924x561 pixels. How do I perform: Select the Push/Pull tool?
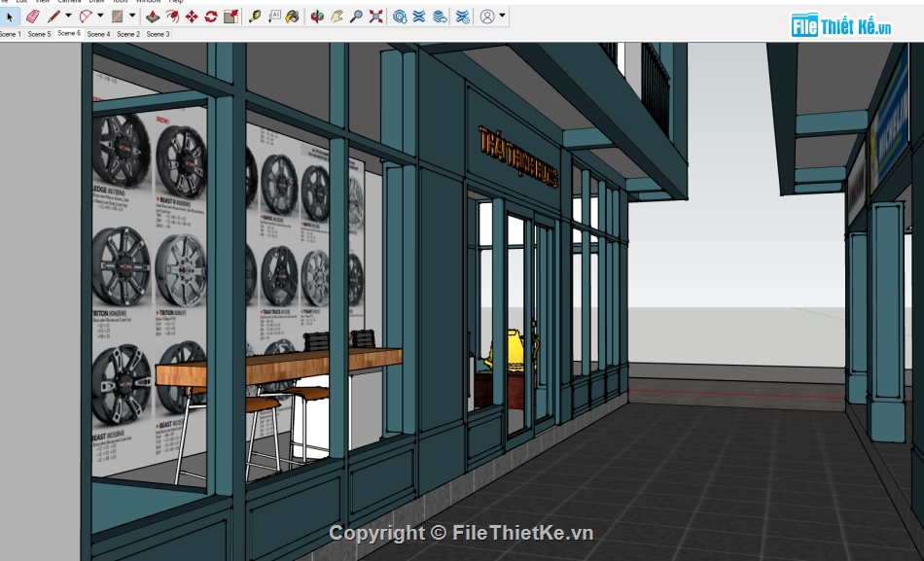point(153,17)
